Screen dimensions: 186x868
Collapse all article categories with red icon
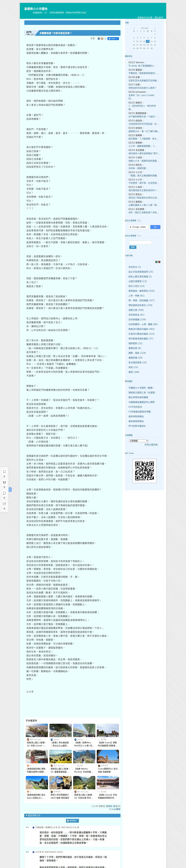[159, 262]
